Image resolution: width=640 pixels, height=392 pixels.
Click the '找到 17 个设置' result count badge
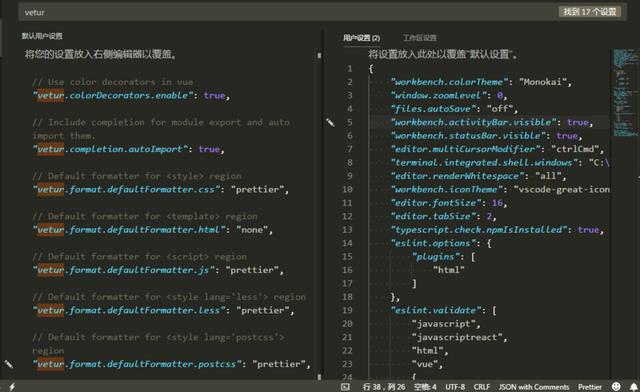point(590,12)
